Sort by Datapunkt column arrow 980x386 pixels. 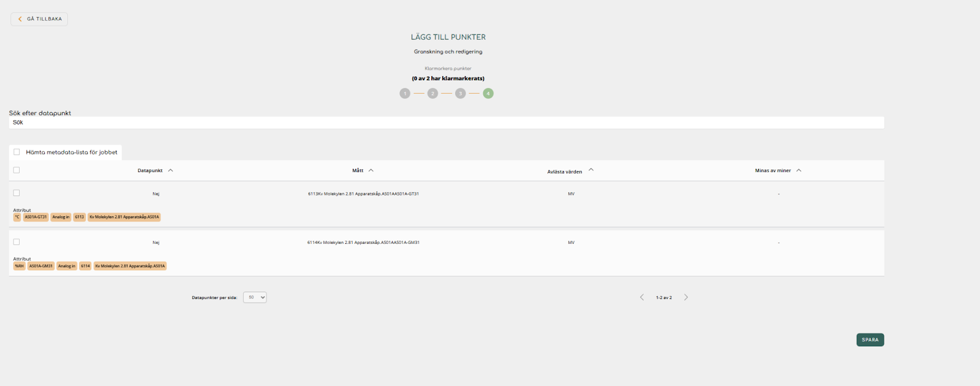point(170,170)
